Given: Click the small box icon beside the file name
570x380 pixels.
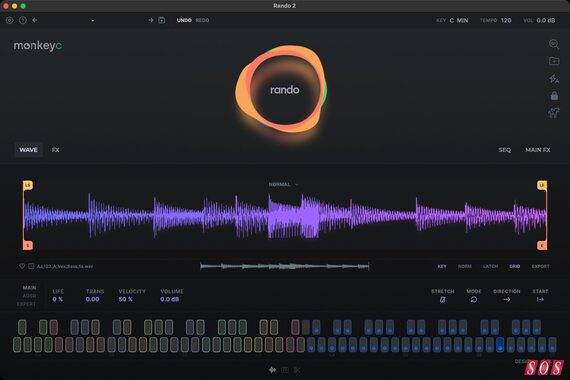Looking at the screenshot, I should [x=31, y=266].
